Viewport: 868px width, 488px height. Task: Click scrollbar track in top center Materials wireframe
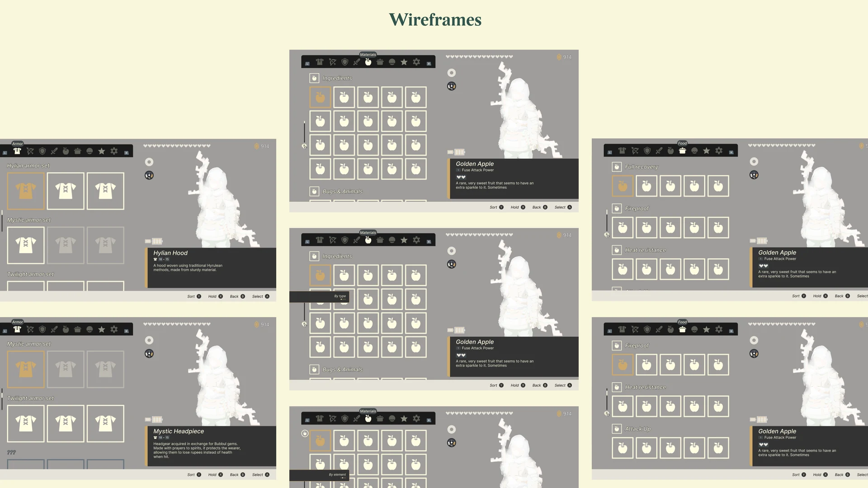coord(304,134)
